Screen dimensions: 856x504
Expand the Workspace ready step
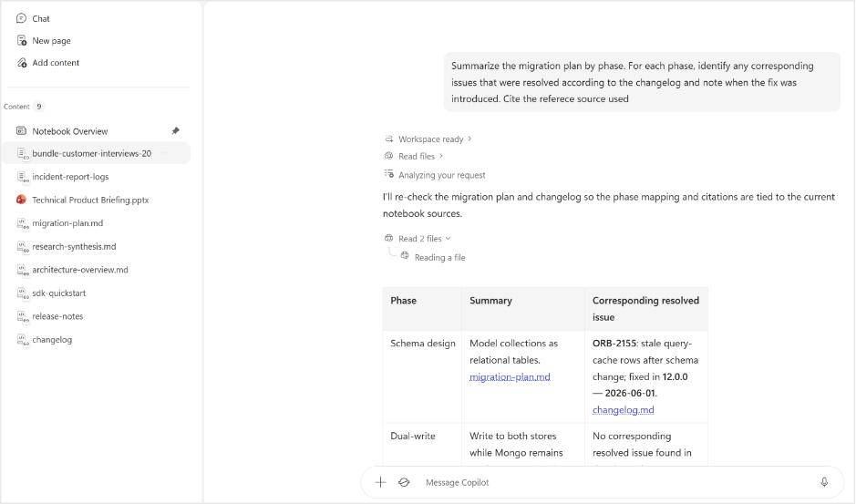coord(428,139)
